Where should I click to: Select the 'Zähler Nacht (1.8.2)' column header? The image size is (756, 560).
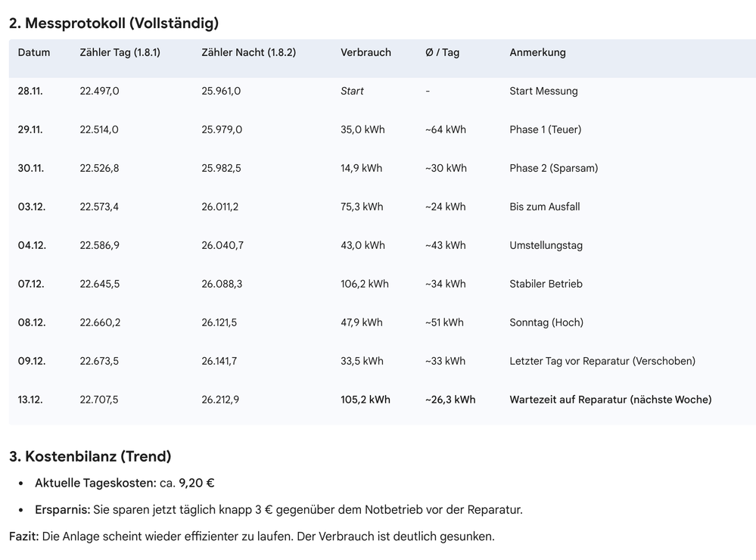248,52
